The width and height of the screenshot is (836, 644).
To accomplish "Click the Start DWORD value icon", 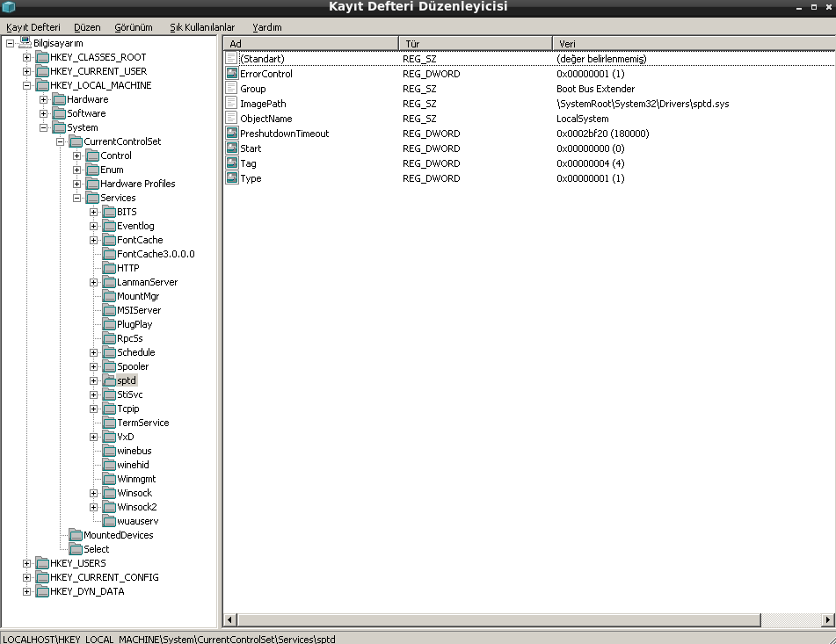I will click(231, 148).
